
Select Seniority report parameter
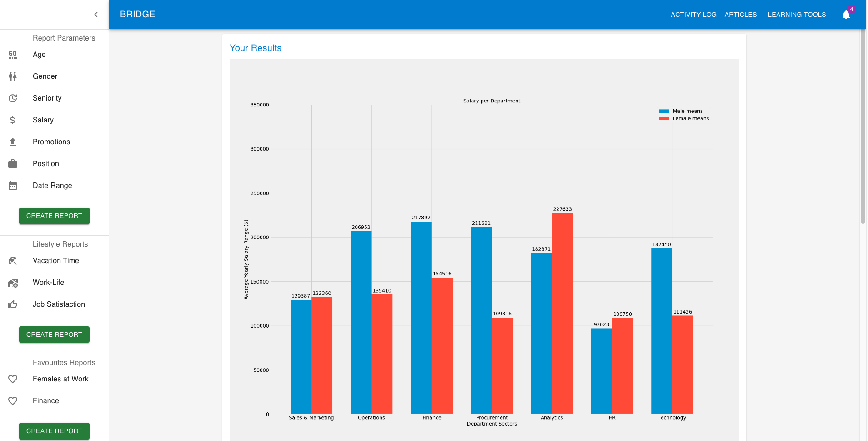[x=55, y=98]
